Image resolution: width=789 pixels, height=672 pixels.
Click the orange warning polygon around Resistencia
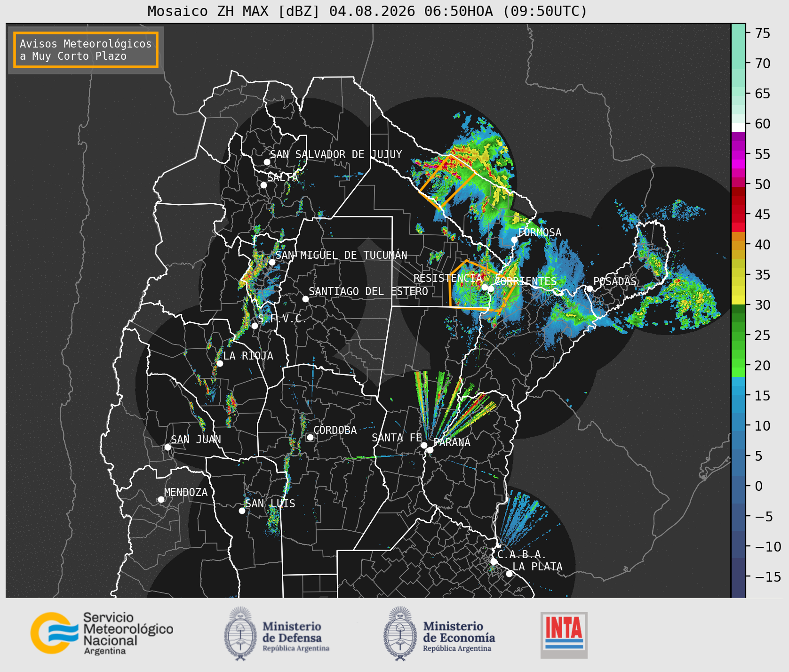coord(481,286)
